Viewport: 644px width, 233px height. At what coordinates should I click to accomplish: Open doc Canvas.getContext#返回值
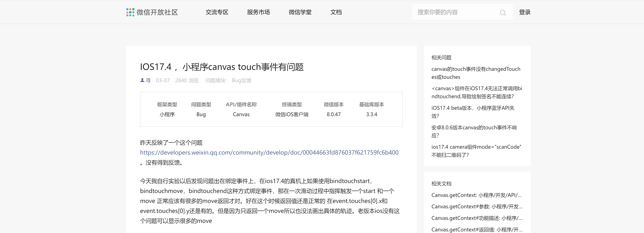(x=477, y=230)
